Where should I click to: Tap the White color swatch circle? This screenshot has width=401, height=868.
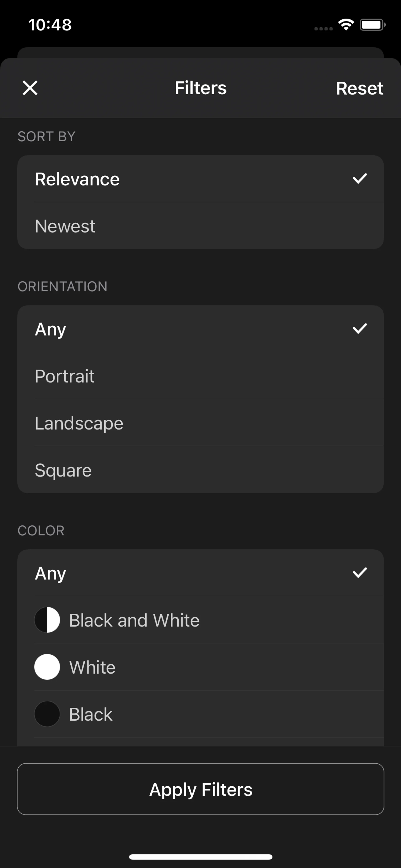(x=47, y=667)
